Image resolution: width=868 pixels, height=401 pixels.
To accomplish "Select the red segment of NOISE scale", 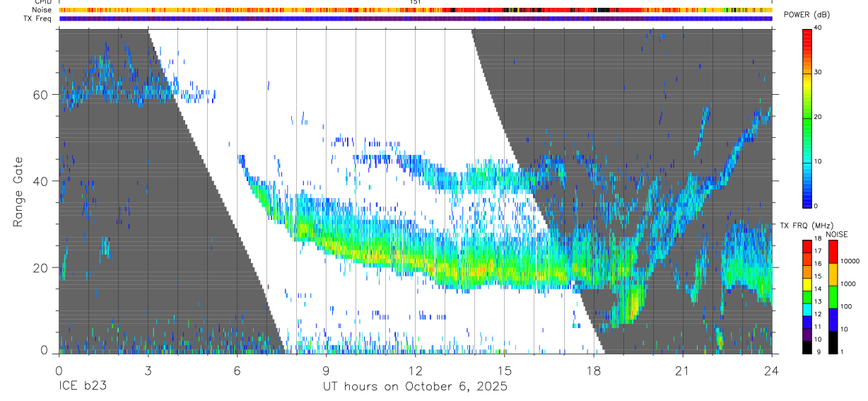I will pyautogui.click(x=833, y=252).
